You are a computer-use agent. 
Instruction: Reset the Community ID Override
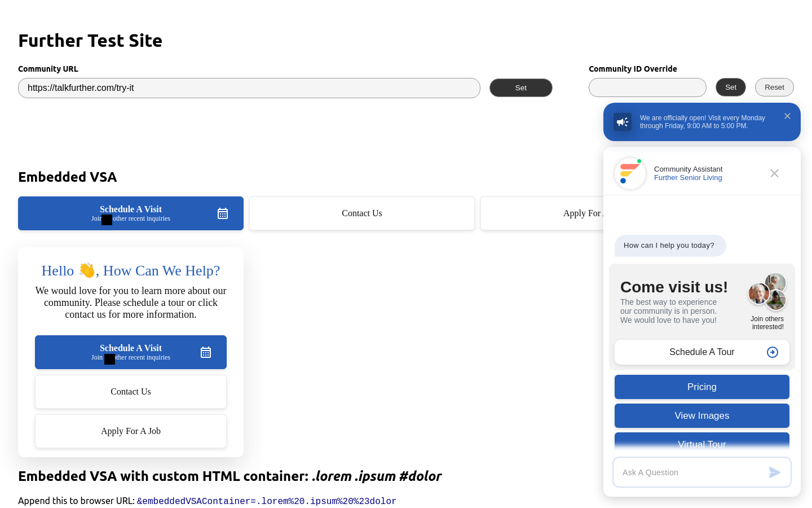774,87
